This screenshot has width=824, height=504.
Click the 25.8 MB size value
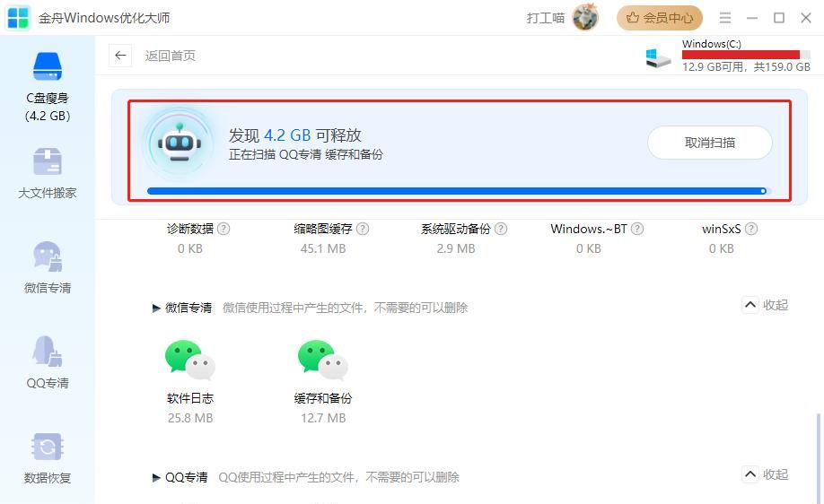(190, 418)
